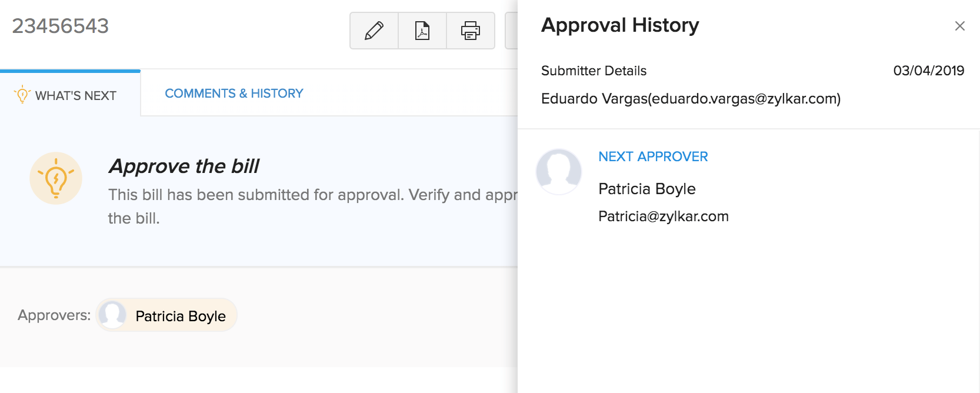Click the Submitter Details label
The width and height of the screenshot is (980, 393).
[594, 71]
